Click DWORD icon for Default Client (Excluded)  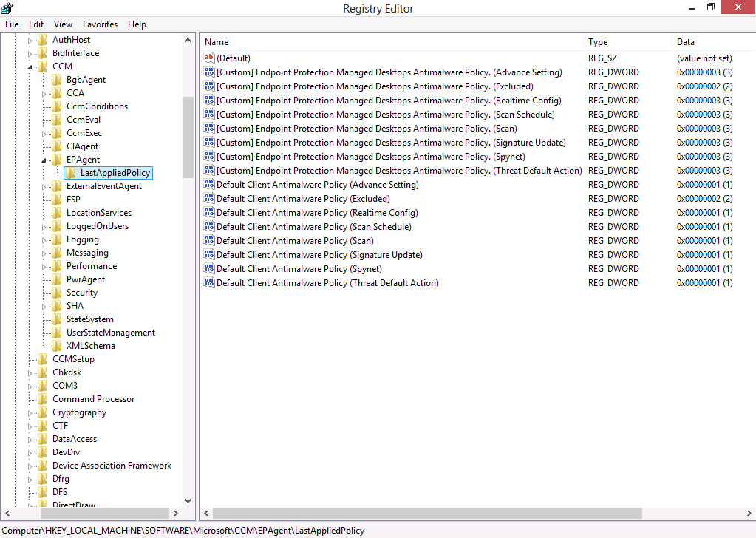208,198
